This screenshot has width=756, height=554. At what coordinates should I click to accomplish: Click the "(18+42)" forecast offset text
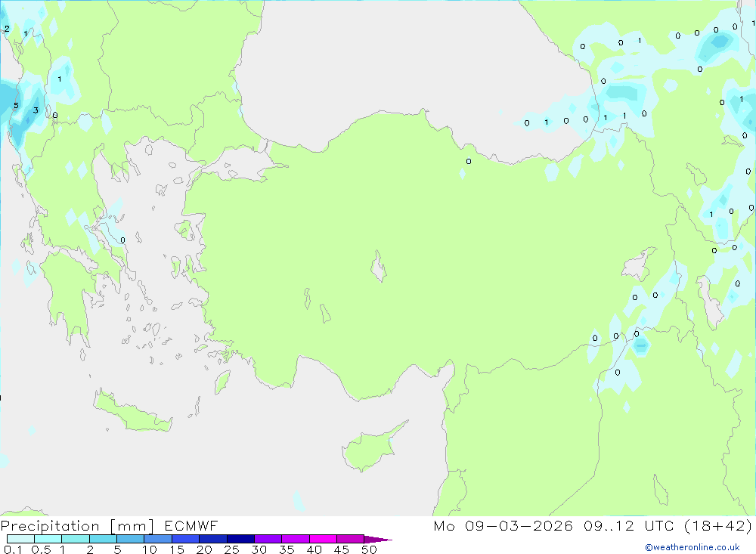coord(718,525)
